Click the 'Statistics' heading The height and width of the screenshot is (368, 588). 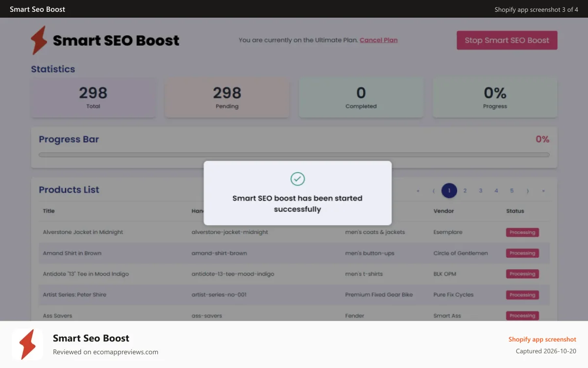click(53, 69)
